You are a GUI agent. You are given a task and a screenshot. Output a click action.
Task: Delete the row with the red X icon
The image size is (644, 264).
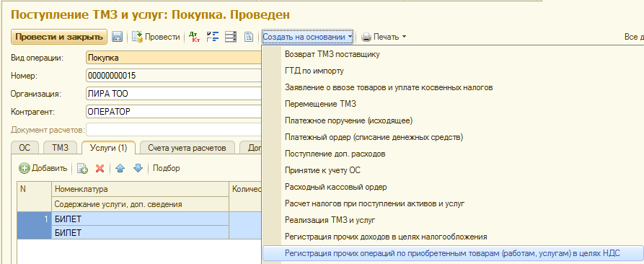[100, 168]
